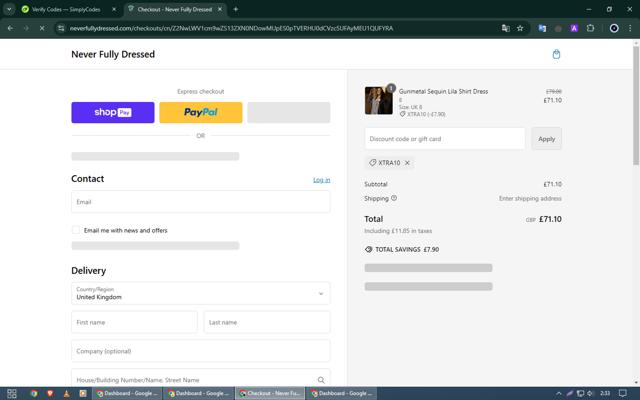Bookmark this page with the star icon
The image size is (640, 400).
point(520,28)
